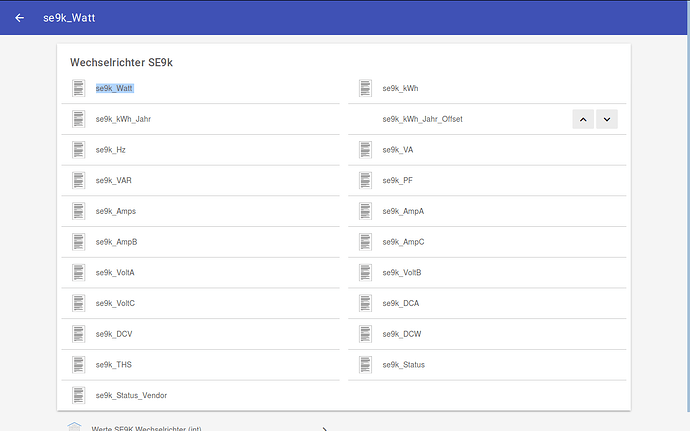Select the highlighted se9k_Watt item label

tap(114, 88)
